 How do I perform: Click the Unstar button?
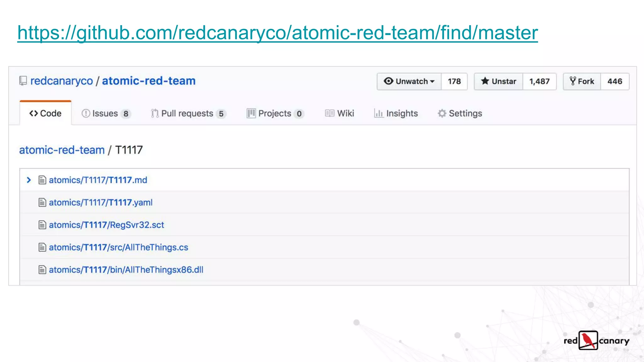coord(499,81)
